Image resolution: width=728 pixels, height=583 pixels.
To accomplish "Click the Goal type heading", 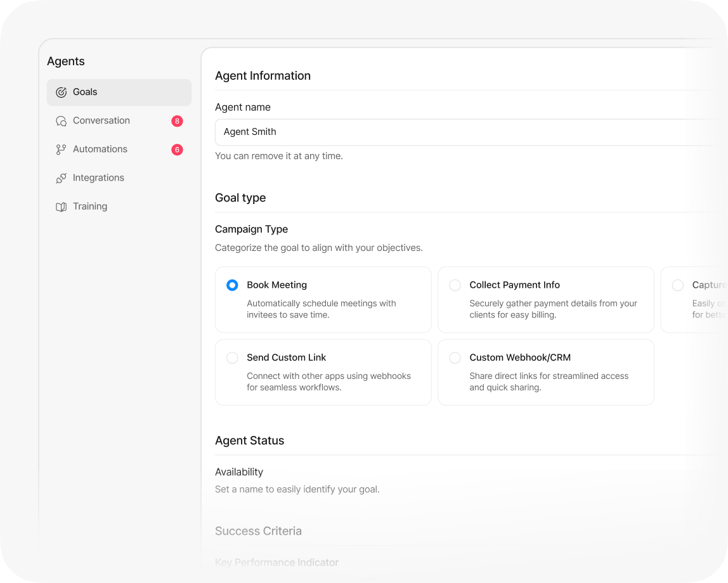I will click(x=240, y=198).
